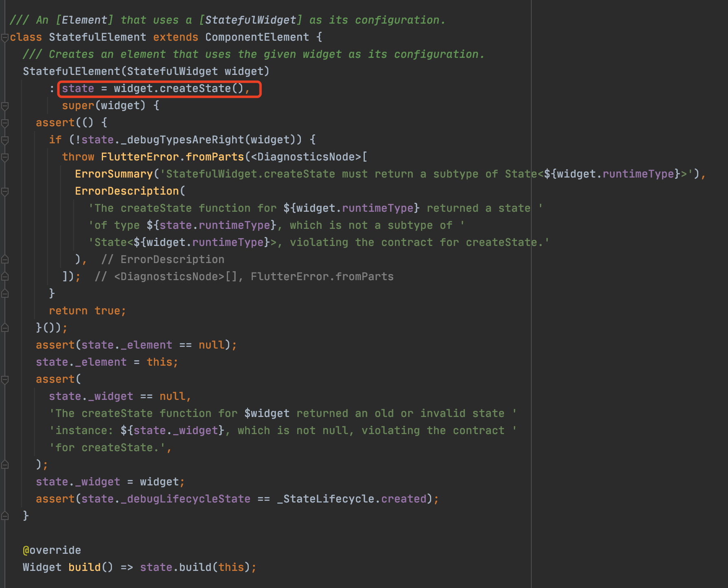This screenshot has width=728, height=588.
Task: Click 'state.runtimeType' in the 'of type' string
Action: (x=215, y=225)
